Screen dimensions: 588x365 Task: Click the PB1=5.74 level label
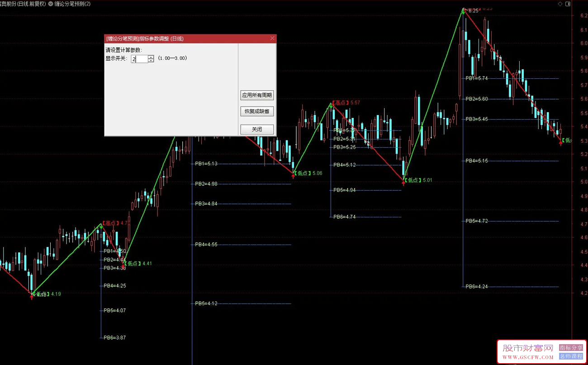click(477, 78)
